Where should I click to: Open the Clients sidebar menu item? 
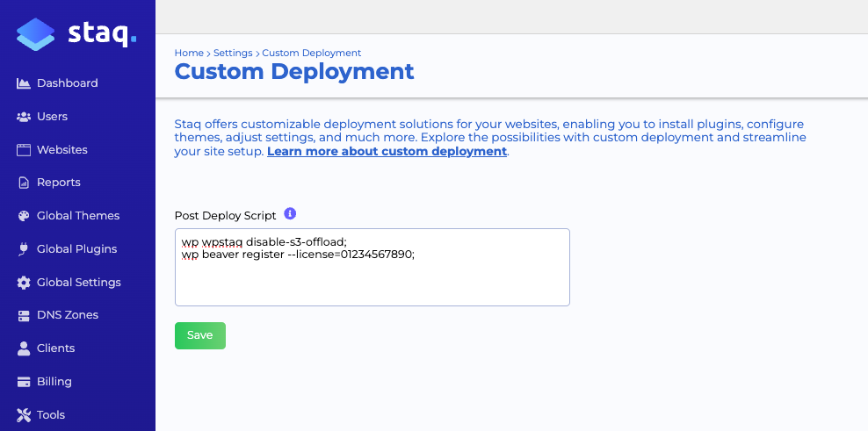click(55, 348)
